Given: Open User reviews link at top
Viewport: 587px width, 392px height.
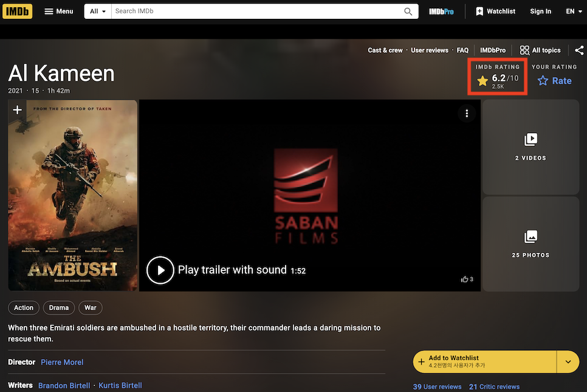Looking at the screenshot, I should (430, 50).
